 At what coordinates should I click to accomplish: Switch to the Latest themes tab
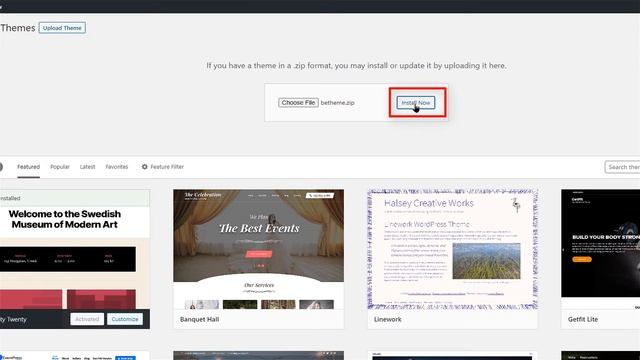87,167
